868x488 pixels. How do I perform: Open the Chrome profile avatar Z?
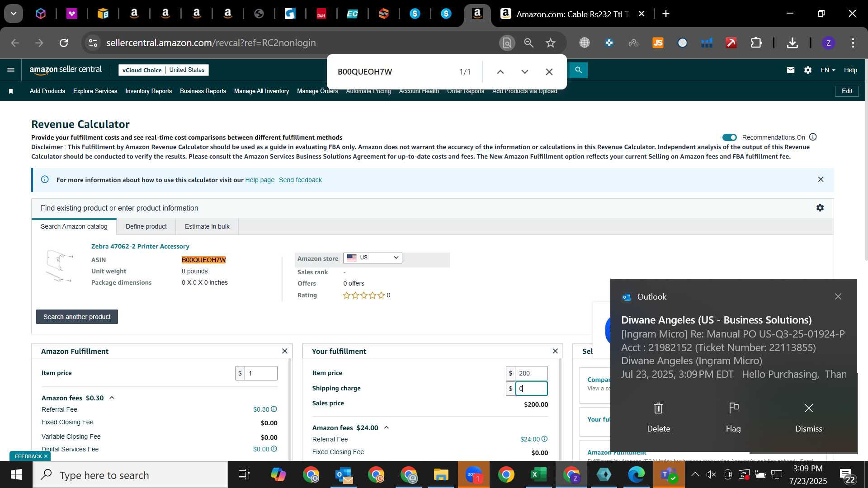(828, 43)
